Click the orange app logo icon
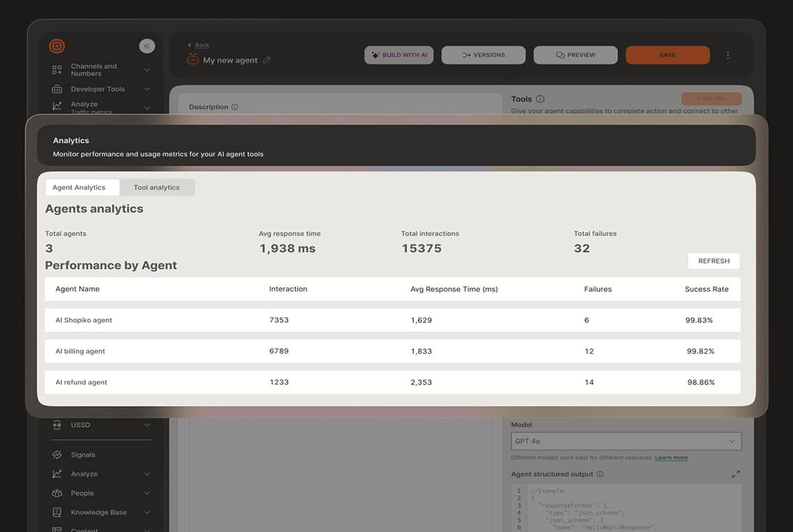The width and height of the screenshot is (793, 532). [x=57, y=46]
